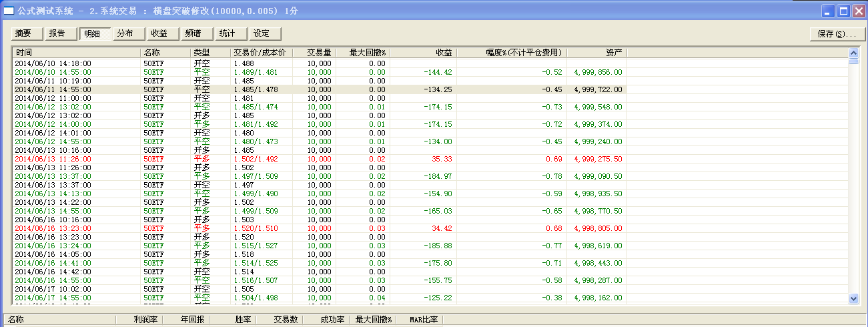
Task: Sort by the 时间 column header
Action: pyautogui.click(x=76, y=53)
